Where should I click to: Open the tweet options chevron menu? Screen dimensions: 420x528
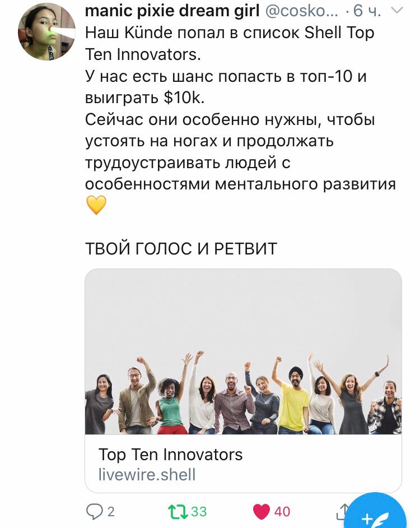point(397,11)
